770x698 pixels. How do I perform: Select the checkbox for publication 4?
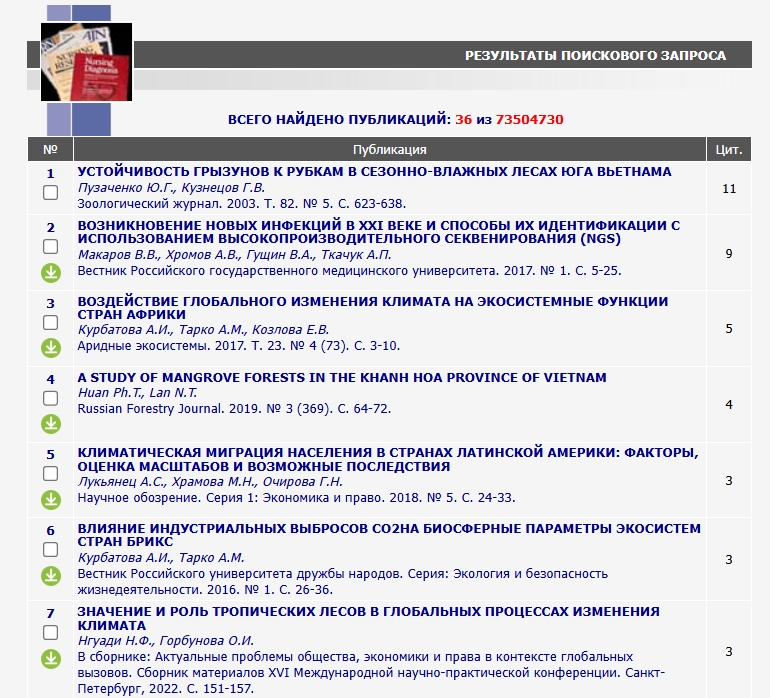[50, 398]
